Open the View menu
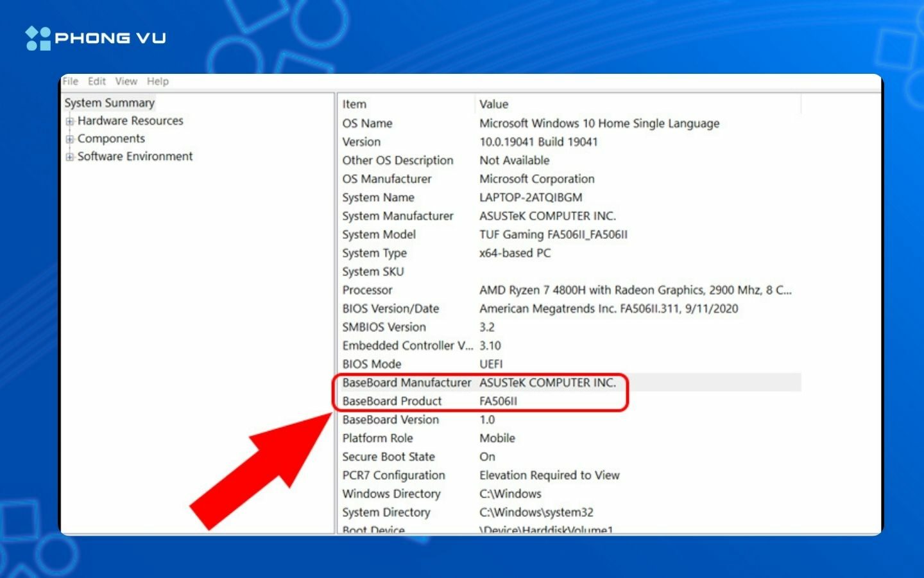Screen dimensions: 924x578 (126, 81)
